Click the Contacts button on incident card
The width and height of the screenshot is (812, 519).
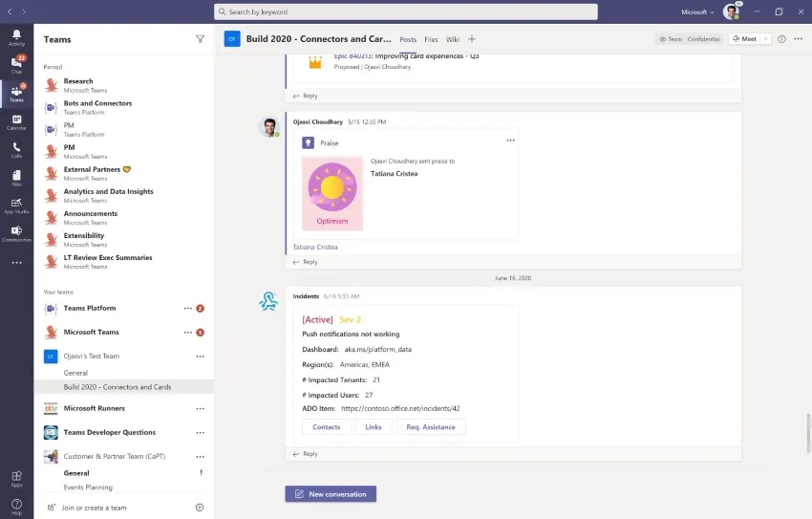pos(327,427)
